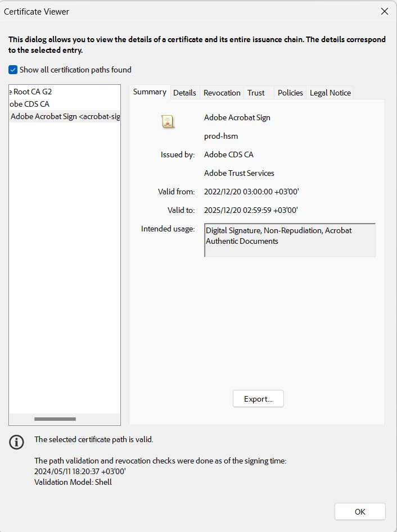Screen dimensions: 397x532
Task: Click the Validation Model: Shell text
Action: click(73, 482)
